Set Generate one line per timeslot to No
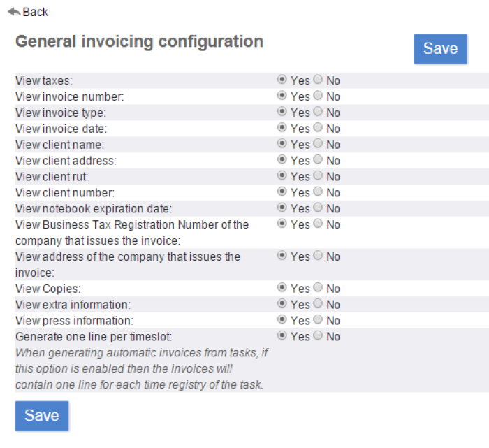 click(319, 336)
